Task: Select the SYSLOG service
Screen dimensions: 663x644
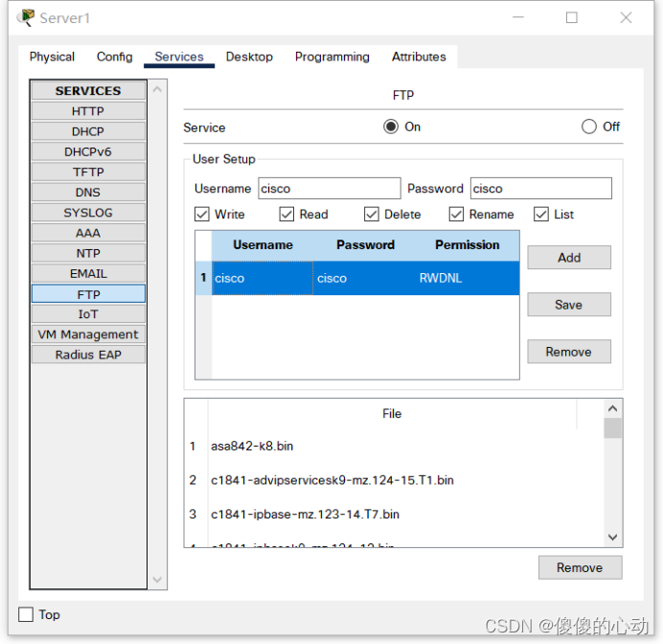Action: (88, 213)
